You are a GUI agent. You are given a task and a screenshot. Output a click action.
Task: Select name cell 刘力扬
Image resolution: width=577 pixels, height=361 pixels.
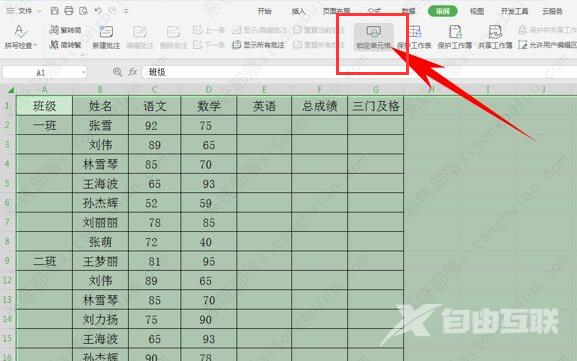click(100, 319)
